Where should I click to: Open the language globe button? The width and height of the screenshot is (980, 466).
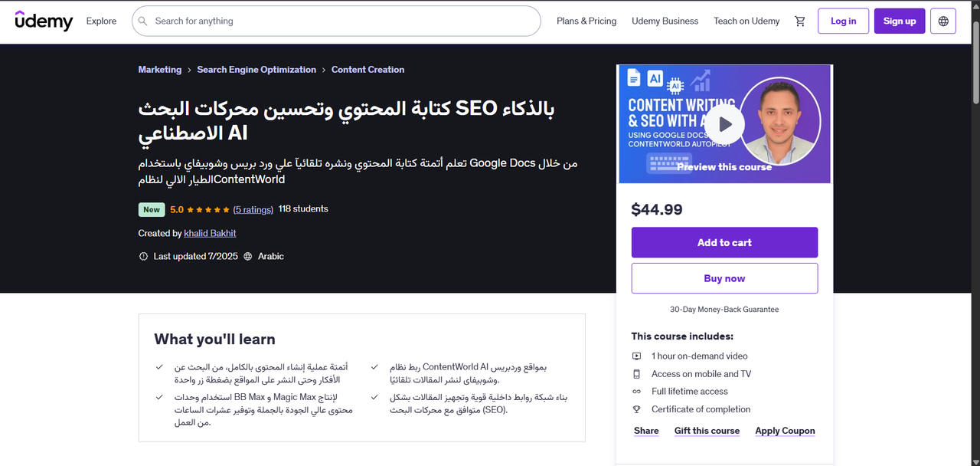(943, 21)
